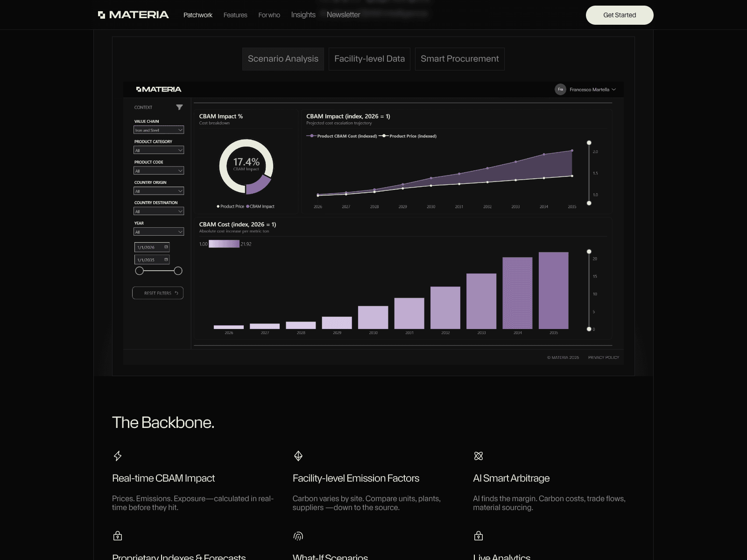Click the filter funnel icon beside CONTEXT

[179, 107]
